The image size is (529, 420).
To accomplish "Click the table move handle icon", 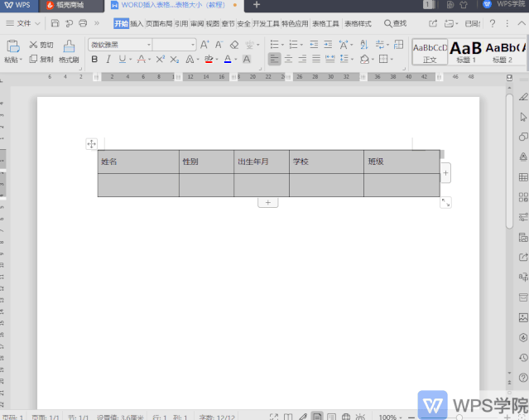I will tap(92, 144).
